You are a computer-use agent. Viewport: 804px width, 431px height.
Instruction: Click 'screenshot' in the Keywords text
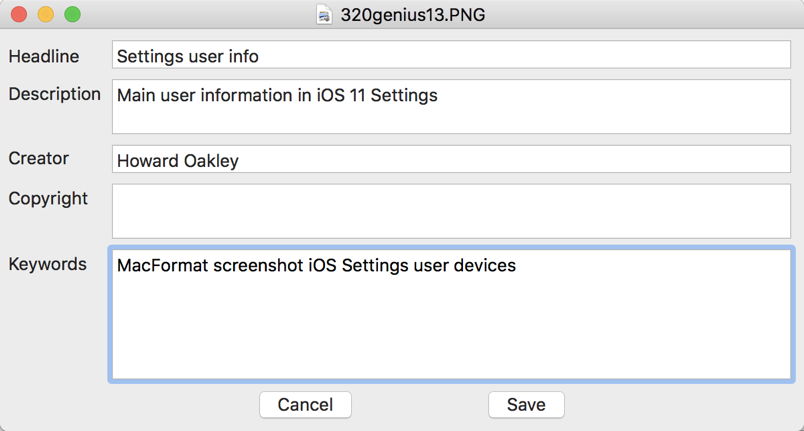256,266
